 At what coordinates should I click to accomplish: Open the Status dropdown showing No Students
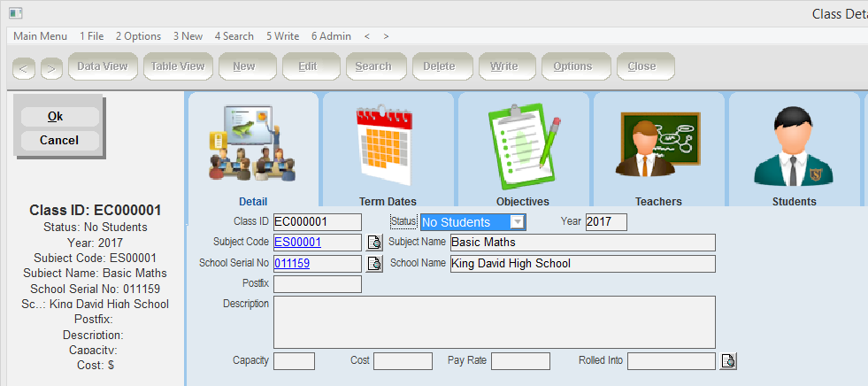[473, 222]
